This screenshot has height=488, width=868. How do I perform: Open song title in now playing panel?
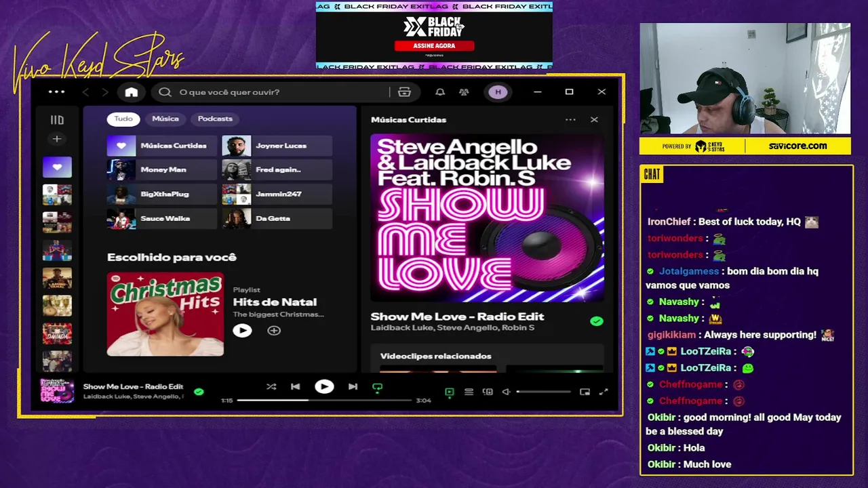point(457,317)
